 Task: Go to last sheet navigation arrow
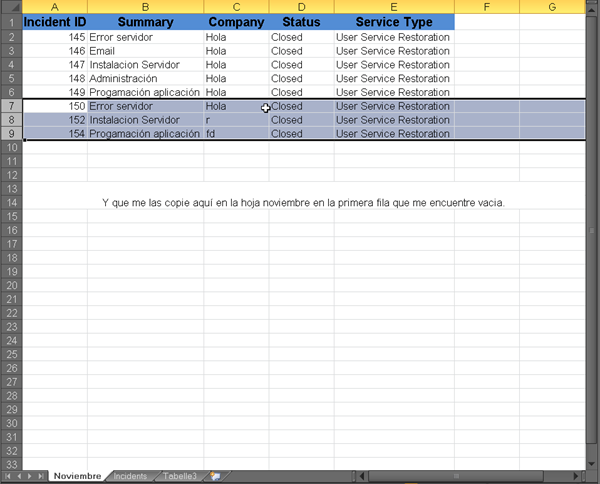(41, 476)
